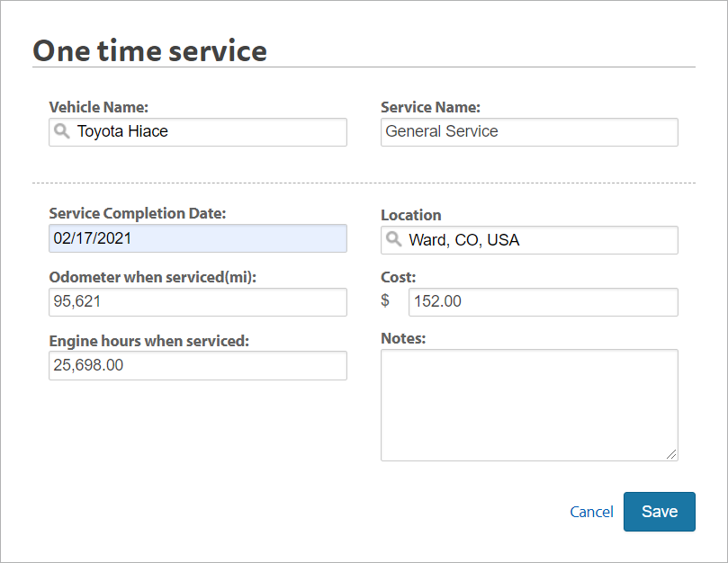Click the Cost input showing 152.00
This screenshot has width=728, height=563.
point(544,301)
